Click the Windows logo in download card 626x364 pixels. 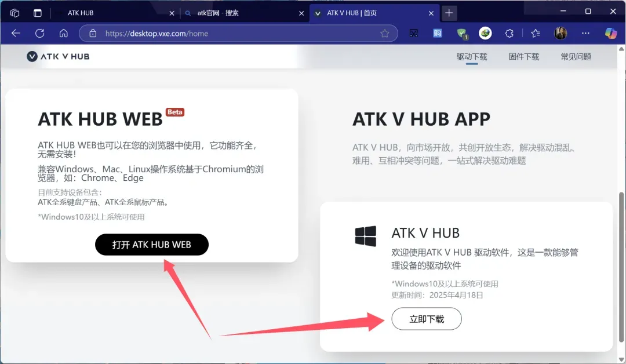(x=365, y=236)
